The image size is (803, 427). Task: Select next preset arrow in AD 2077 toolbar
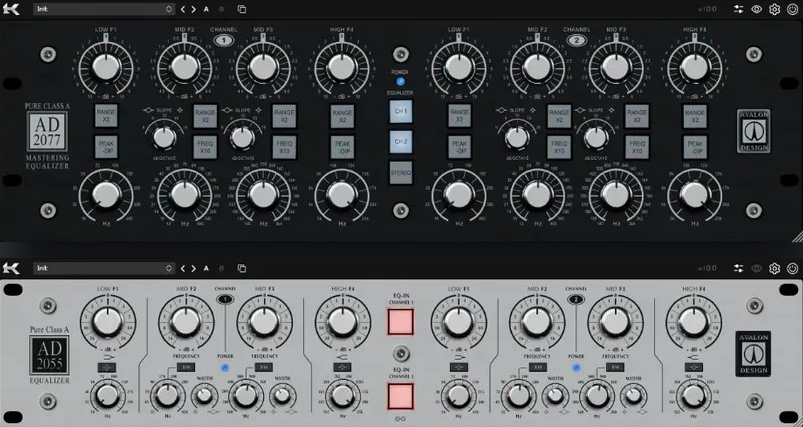click(194, 9)
